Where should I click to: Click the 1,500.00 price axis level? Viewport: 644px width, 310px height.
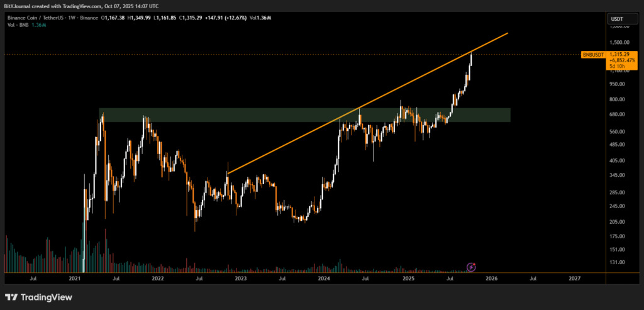pos(619,43)
